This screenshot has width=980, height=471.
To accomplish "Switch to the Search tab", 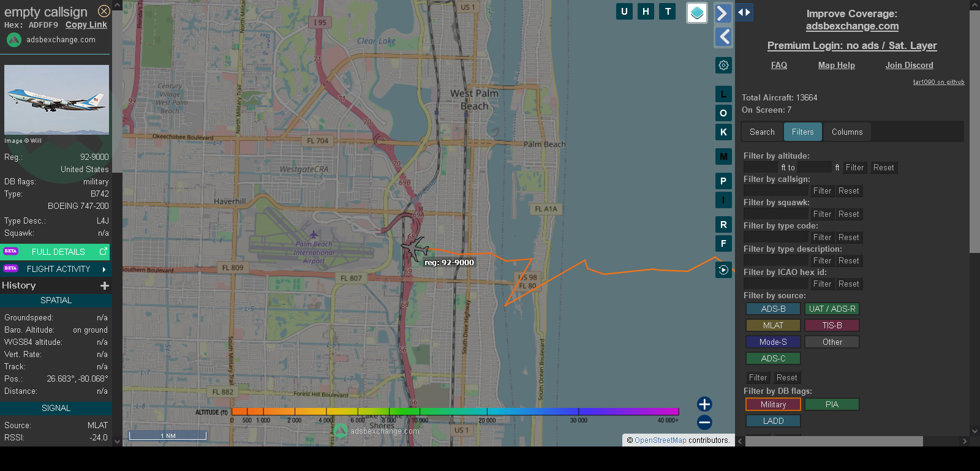I will tap(762, 132).
